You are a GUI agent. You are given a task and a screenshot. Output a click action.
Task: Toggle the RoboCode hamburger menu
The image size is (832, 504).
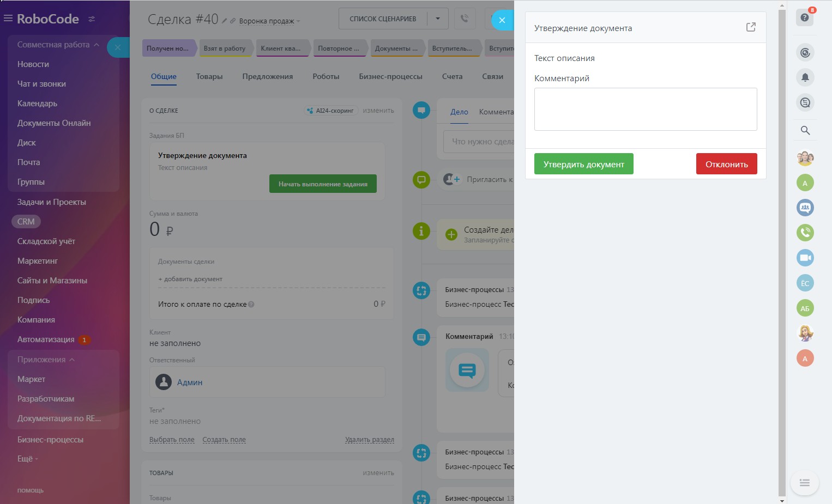click(8, 19)
